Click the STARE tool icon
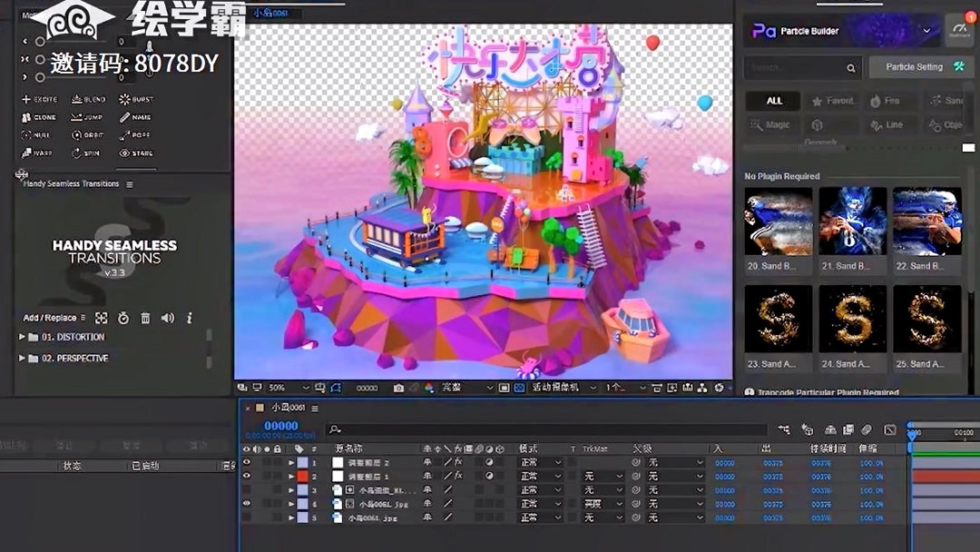 tap(123, 153)
